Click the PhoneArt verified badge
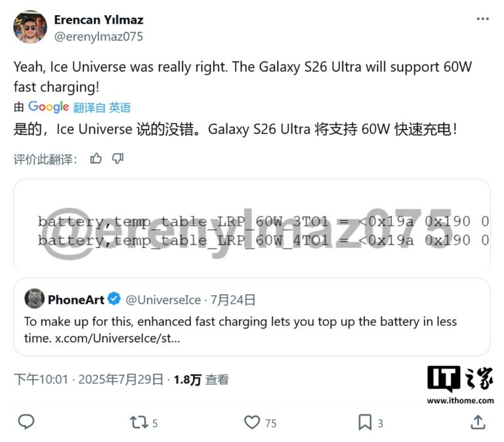Screen dimensions: 504x442 (114, 299)
